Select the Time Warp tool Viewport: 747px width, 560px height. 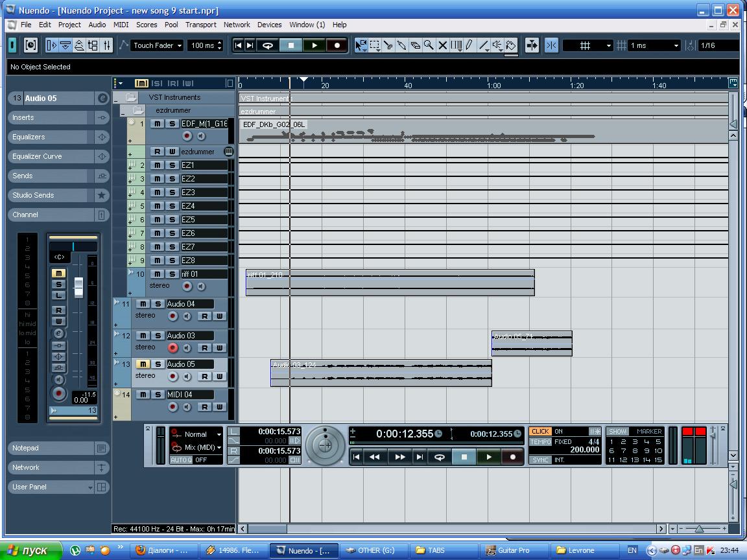(x=456, y=45)
